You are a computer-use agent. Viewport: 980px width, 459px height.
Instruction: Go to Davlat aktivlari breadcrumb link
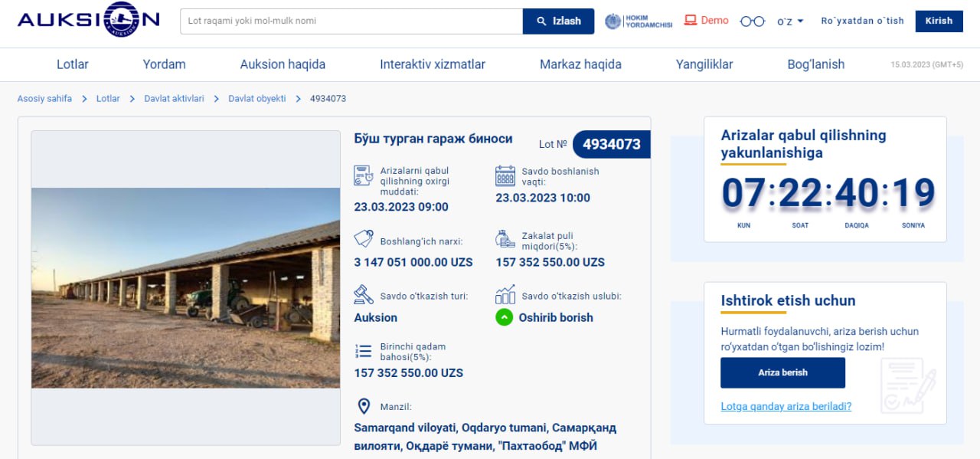point(174,99)
